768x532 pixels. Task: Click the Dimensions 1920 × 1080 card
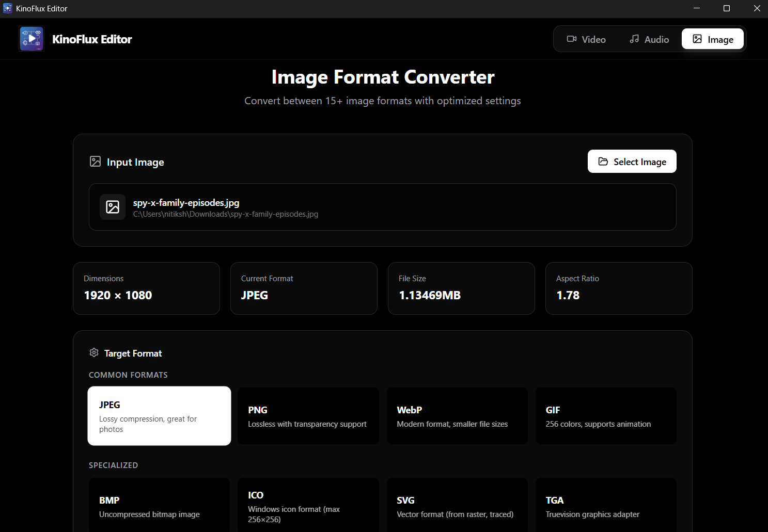pos(146,288)
